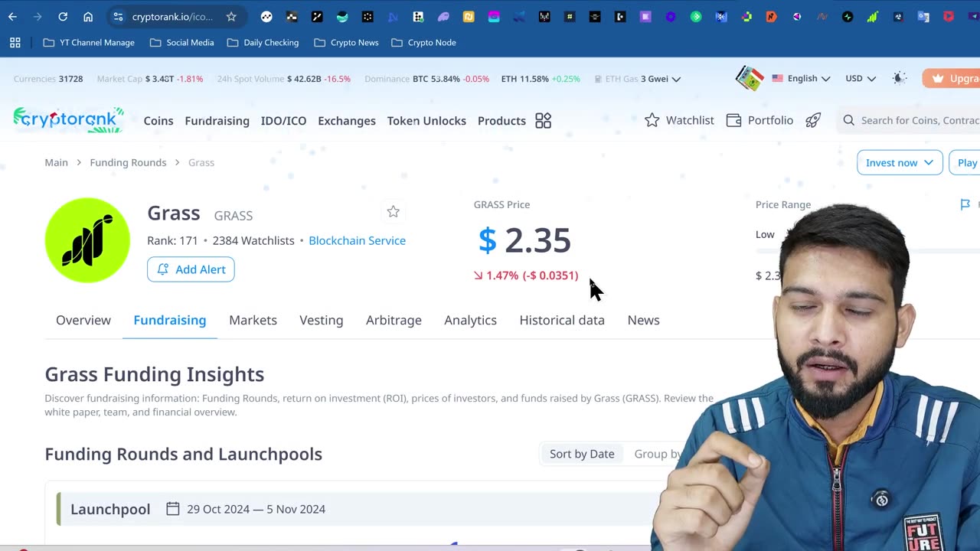This screenshot has height=551, width=980.
Task: Open the Products menu
Action: [501, 121]
